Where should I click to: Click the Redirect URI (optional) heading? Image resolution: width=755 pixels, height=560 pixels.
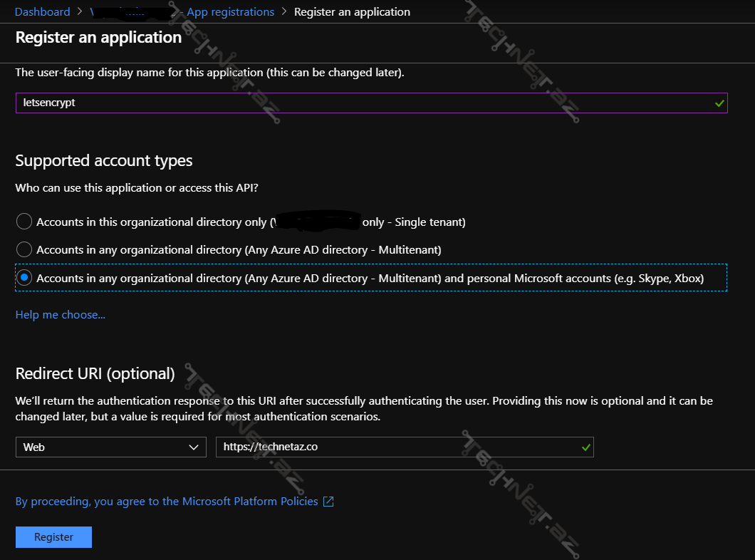tap(95, 373)
